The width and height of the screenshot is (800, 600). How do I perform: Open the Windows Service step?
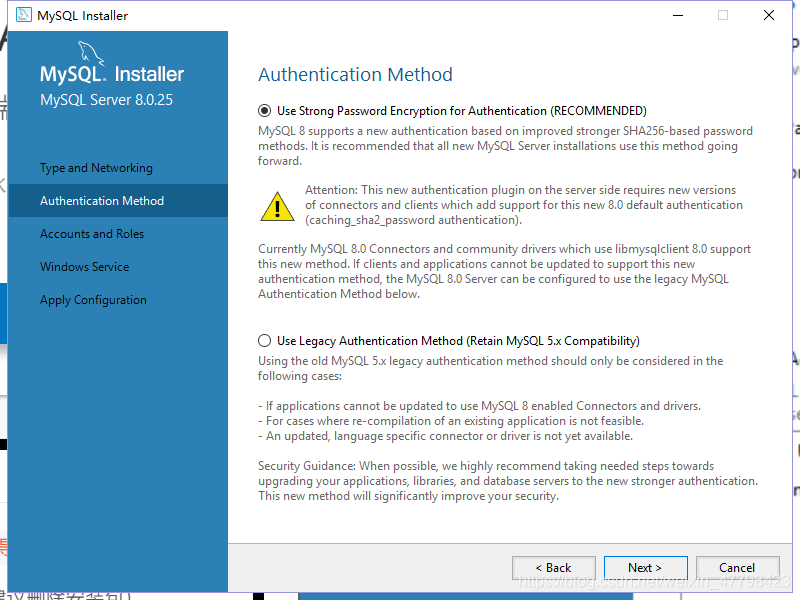tap(85, 267)
